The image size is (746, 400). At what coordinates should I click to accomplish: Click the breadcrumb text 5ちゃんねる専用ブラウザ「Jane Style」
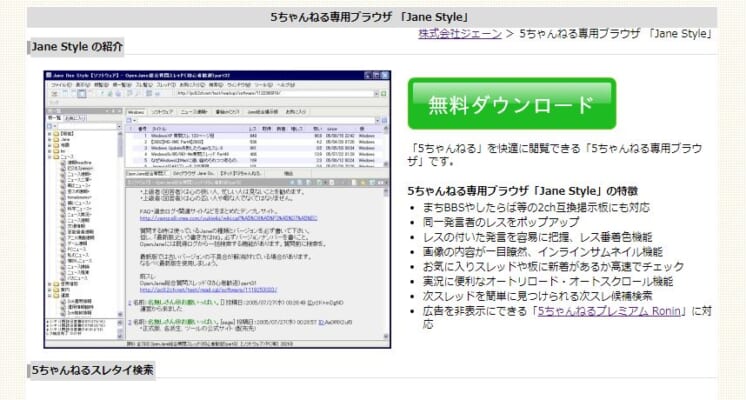coord(617,34)
